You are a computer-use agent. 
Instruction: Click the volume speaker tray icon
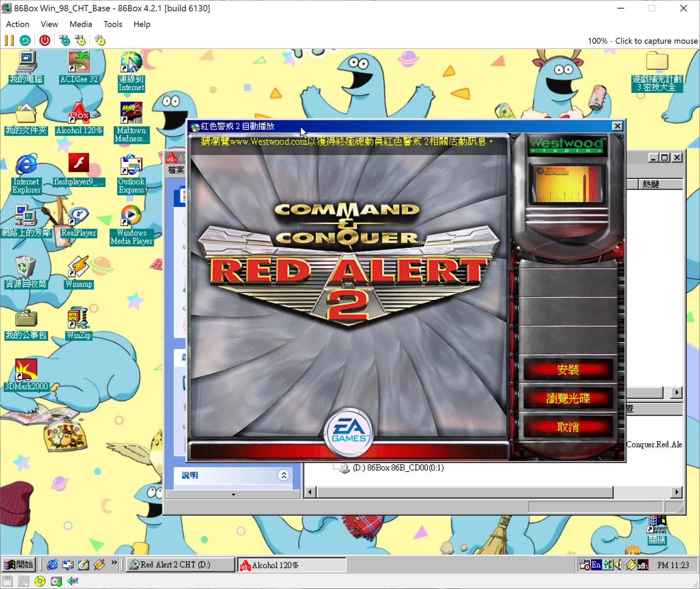pos(618,565)
